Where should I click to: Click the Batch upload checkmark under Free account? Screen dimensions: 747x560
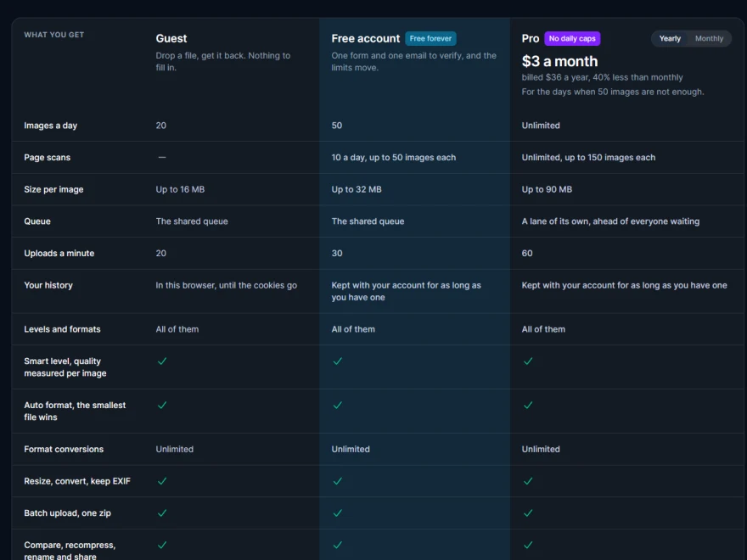tap(337, 513)
